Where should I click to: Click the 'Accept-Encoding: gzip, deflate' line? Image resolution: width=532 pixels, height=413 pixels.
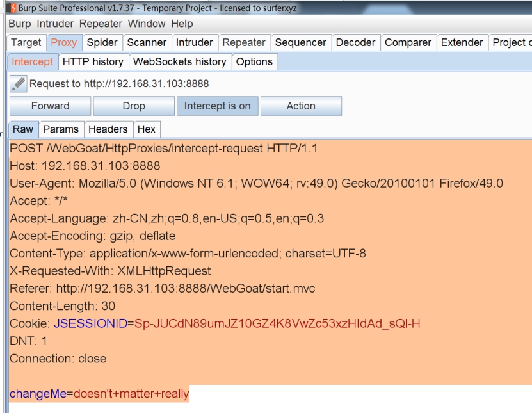(x=93, y=236)
